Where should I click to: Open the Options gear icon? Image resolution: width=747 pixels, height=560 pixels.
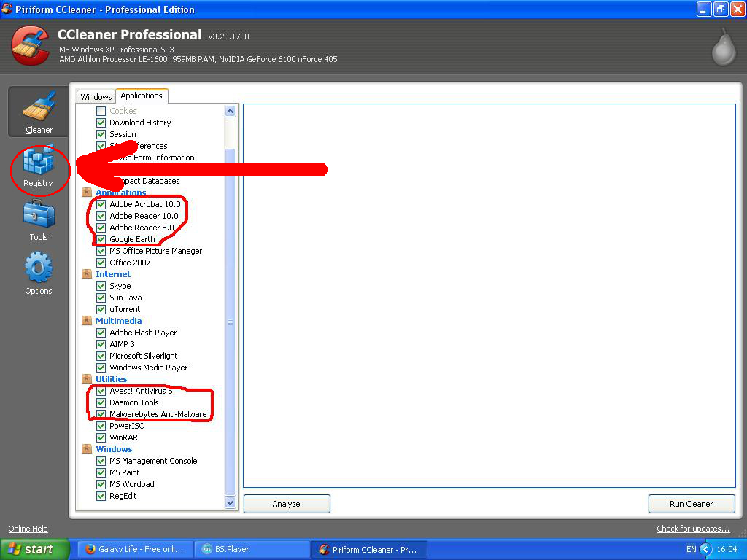click(39, 267)
